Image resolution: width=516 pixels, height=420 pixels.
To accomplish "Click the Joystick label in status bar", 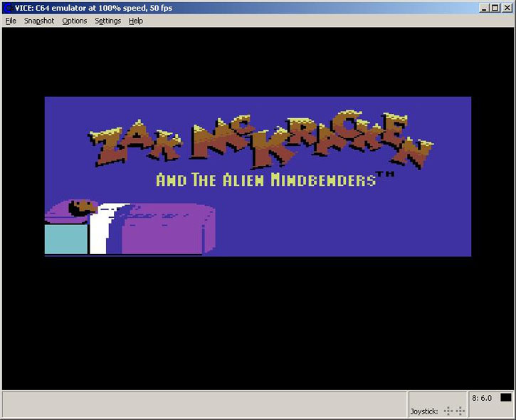I will pos(424,411).
